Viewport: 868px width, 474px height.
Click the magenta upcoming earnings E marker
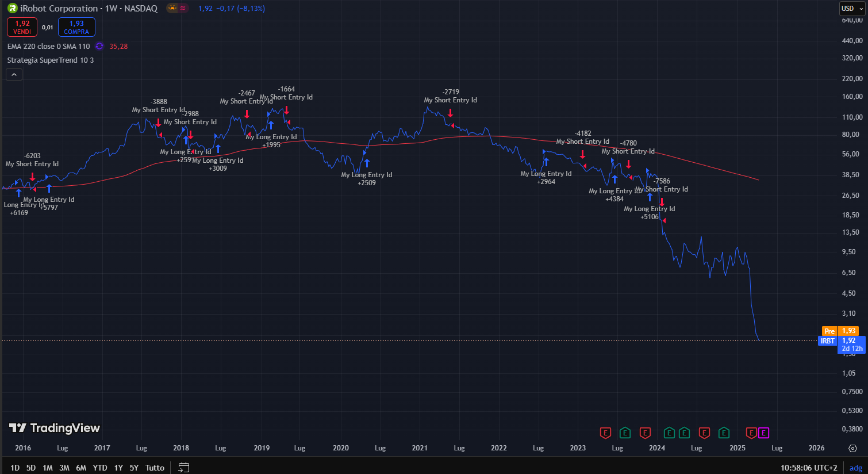(763, 433)
